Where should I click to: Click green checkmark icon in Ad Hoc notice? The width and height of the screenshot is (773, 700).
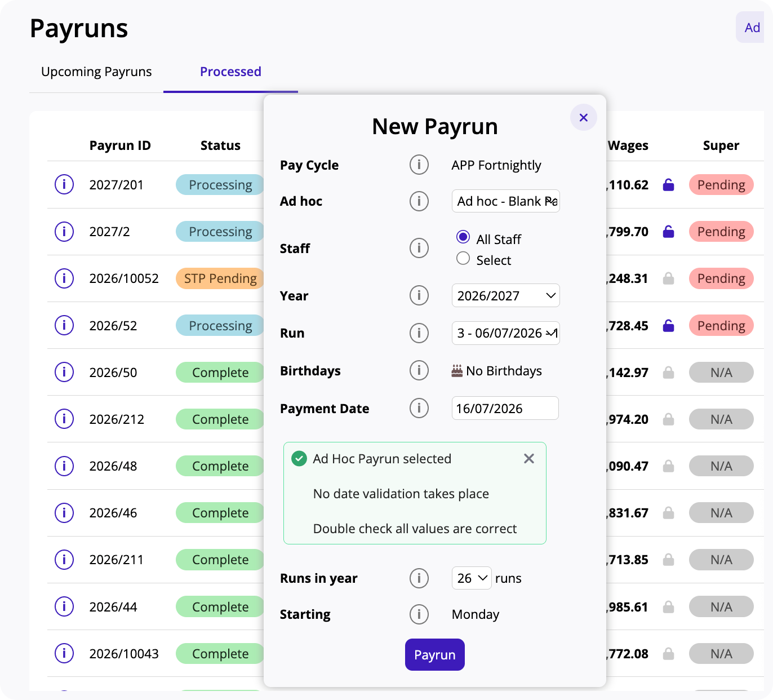click(x=299, y=458)
